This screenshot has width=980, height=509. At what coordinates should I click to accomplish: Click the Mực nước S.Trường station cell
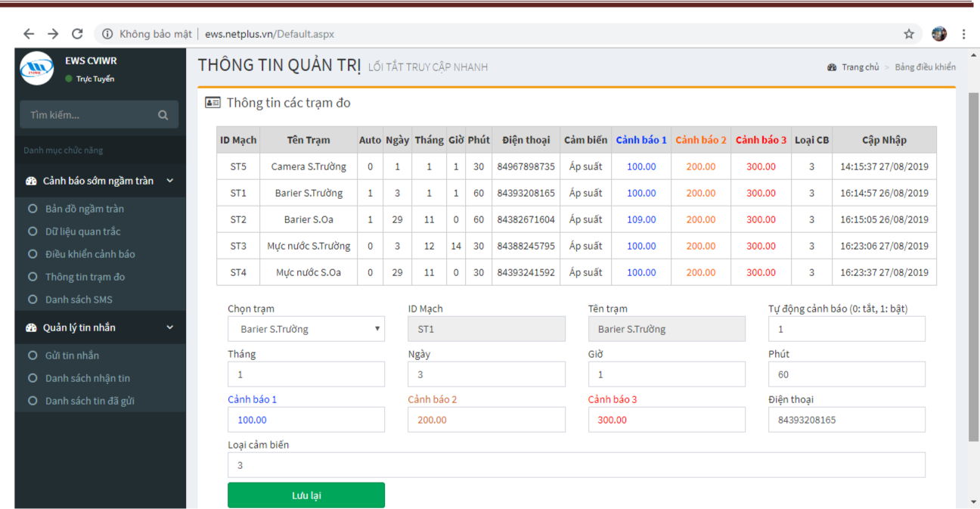pos(309,246)
